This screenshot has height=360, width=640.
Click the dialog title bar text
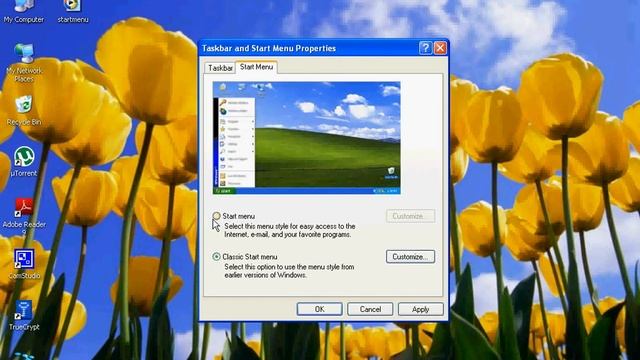pyautogui.click(x=269, y=48)
